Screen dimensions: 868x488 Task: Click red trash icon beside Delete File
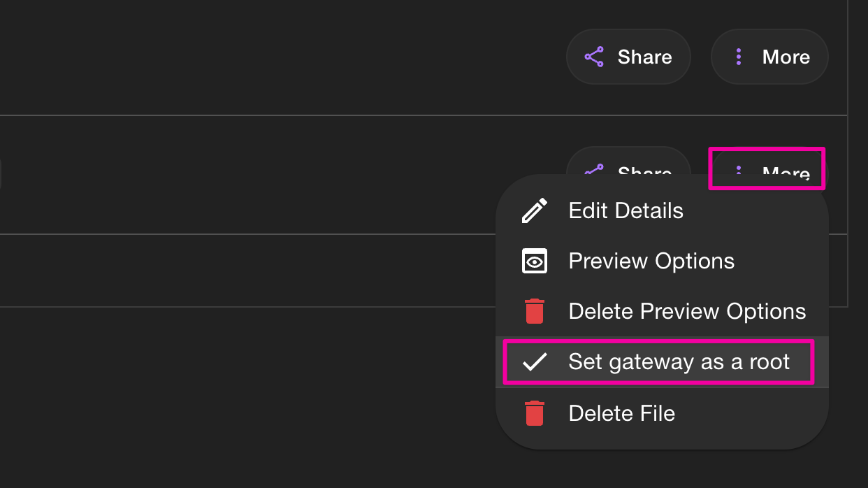tap(535, 413)
